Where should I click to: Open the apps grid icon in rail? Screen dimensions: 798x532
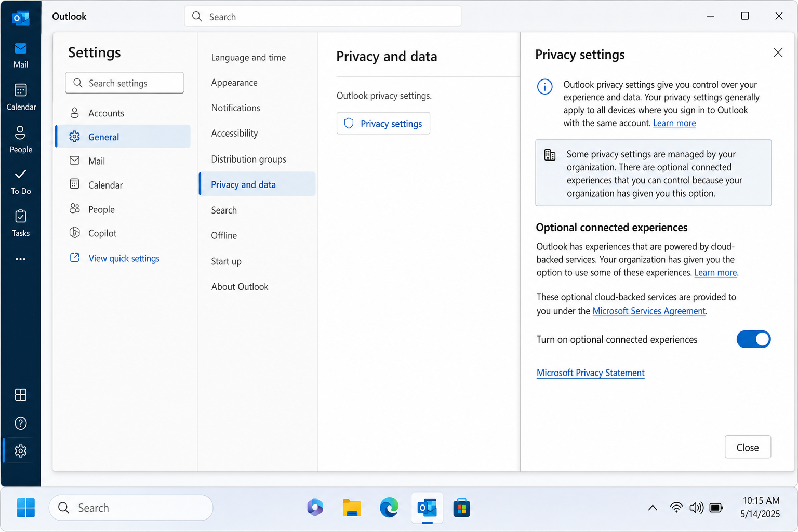pos(21,394)
